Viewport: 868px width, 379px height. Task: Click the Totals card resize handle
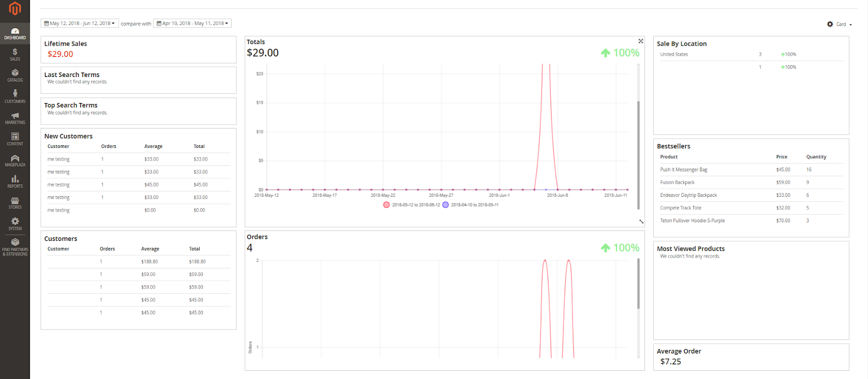pyautogui.click(x=641, y=221)
